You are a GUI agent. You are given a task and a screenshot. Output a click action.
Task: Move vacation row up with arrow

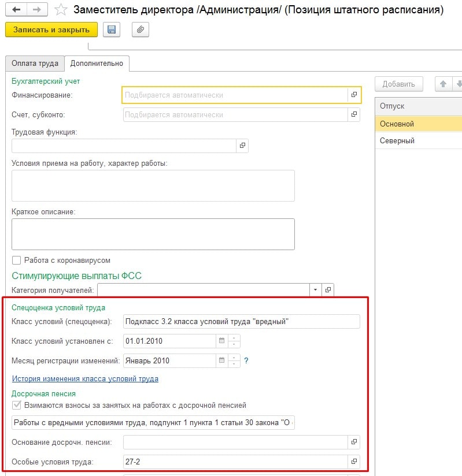[x=443, y=84]
